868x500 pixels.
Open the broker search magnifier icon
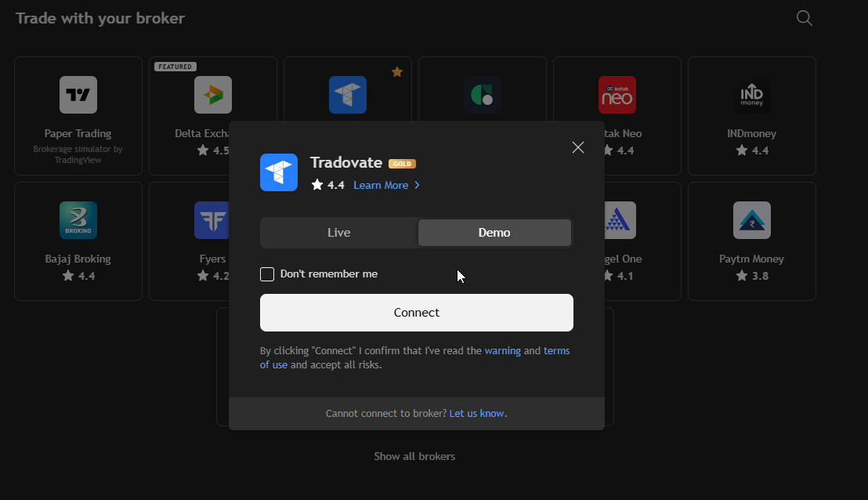804,18
